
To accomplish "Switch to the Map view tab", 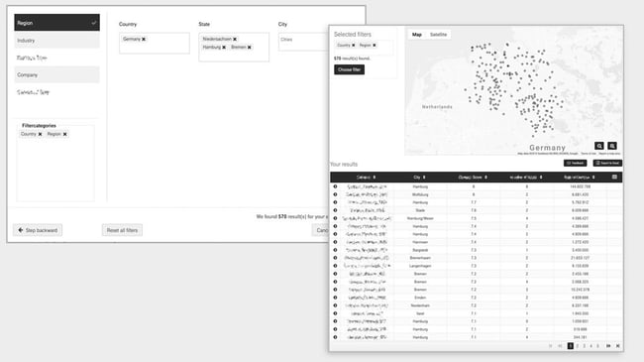I will [417, 35].
